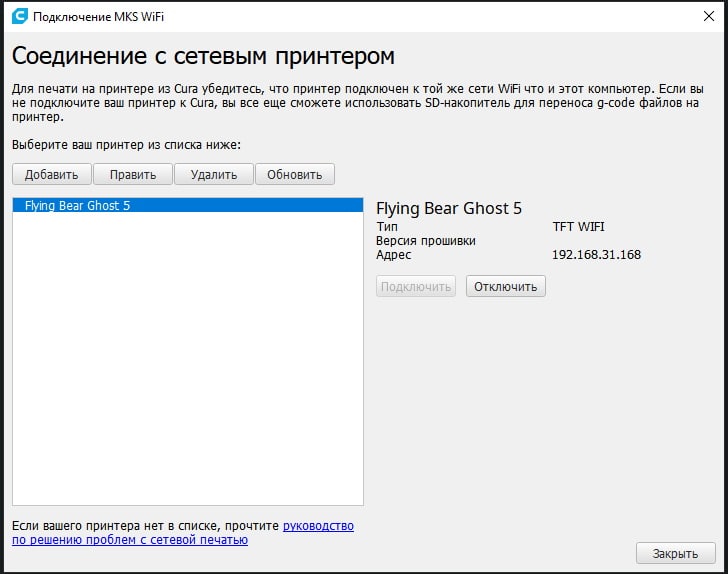Screen dimensions: 728x574
Task: Click the Cura icon in the title bar
Action: click(20, 16)
